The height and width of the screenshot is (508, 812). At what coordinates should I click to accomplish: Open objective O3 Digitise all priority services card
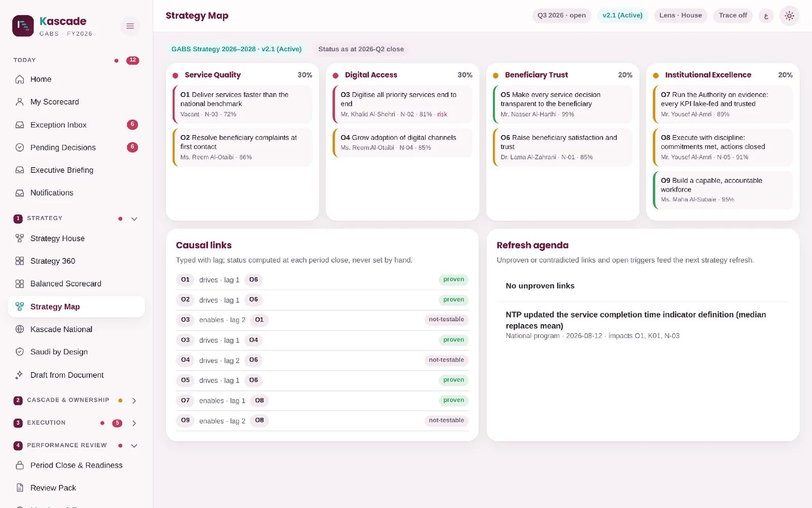[402, 104]
